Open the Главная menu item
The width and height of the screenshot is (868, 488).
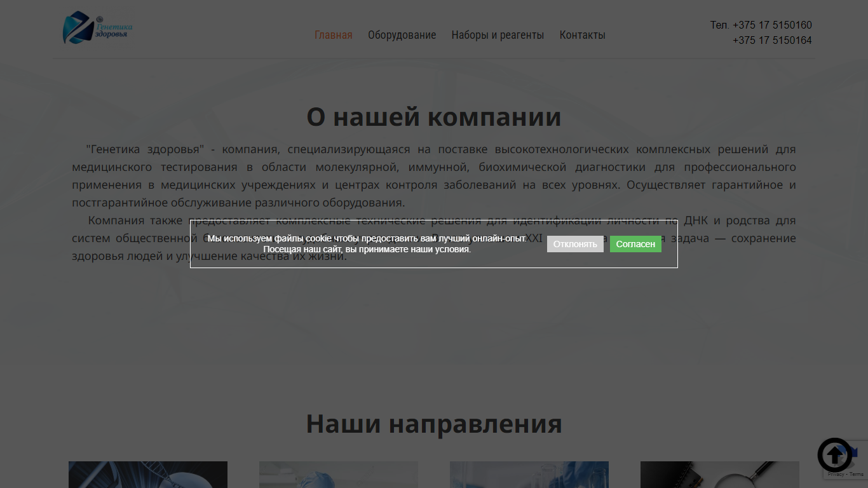334,35
